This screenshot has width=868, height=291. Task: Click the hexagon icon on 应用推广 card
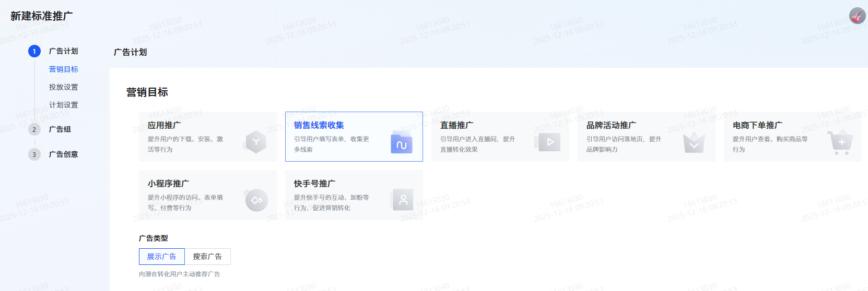coord(256,142)
